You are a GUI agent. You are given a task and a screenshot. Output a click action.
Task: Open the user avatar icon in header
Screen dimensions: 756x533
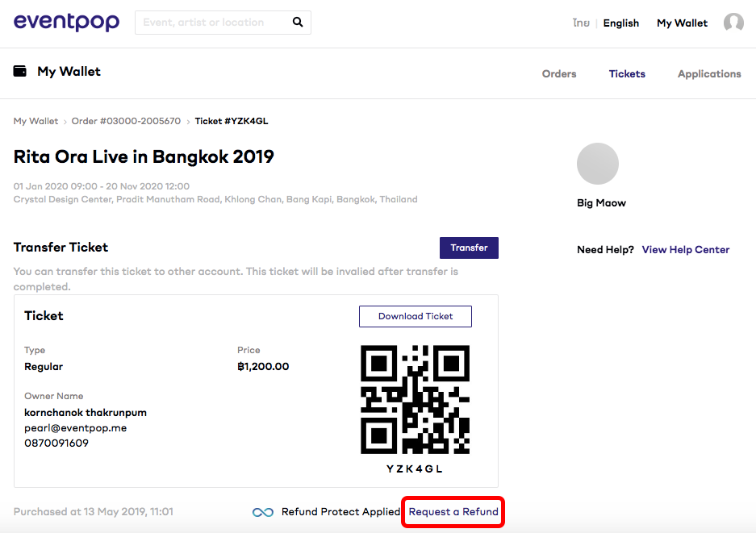[x=733, y=23]
